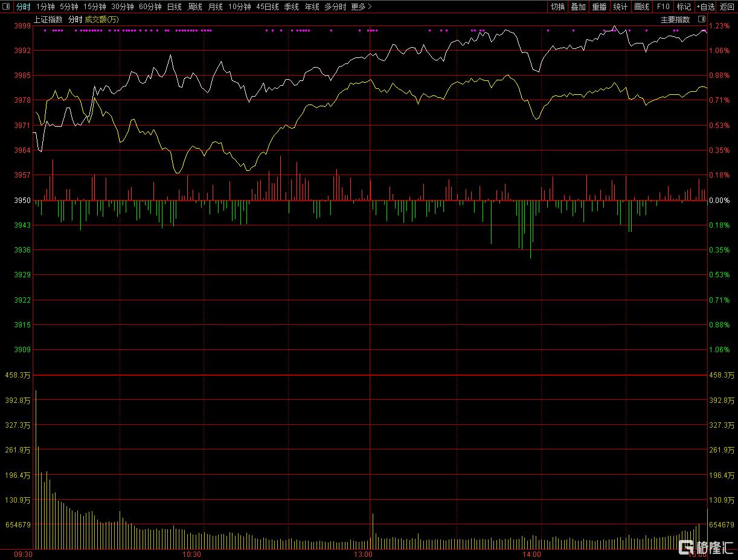Add to watchlist with +自选
This screenshot has height=560, width=738.
pos(705,7)
